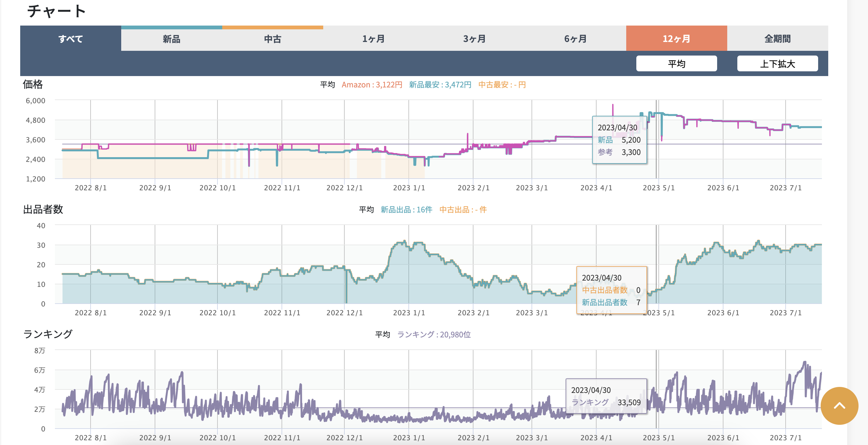Screen dimensions: 868x445
Task: Click the 中古最安 legend label
Action: [502, 85]
